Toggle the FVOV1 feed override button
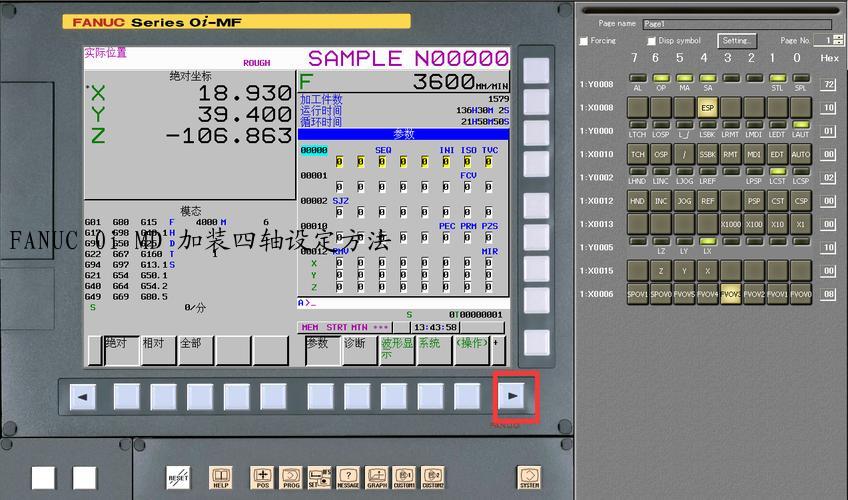This screenshot has height=500, width=848. [777, 294]
